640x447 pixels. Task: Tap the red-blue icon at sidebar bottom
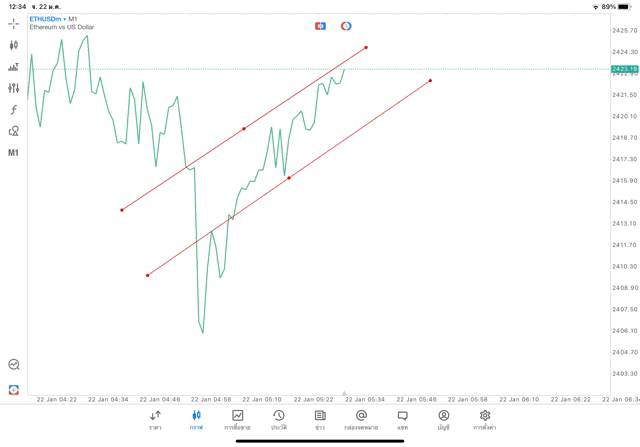(x=14, y=389)
